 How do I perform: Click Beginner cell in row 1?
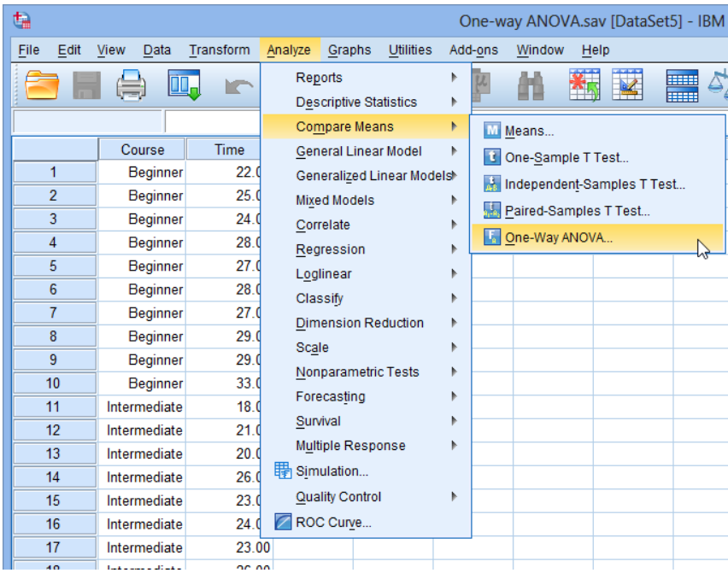point(142,172)
